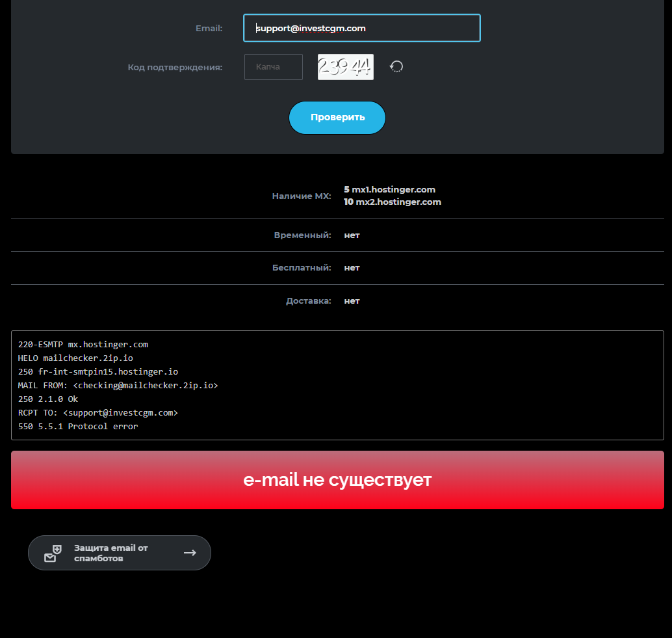Screen dimensions: 672x638
Task: Click the Бесплатный row label
Action: point(302,267)
